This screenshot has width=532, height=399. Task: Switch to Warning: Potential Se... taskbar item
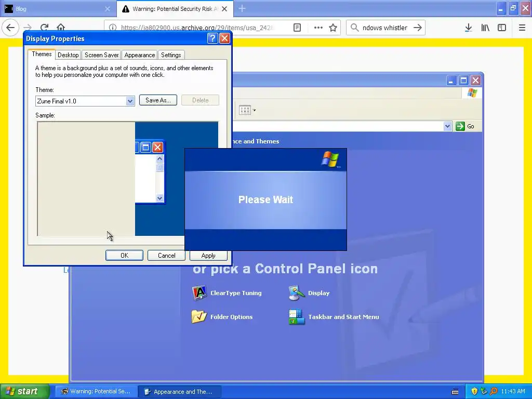point(97,392)
